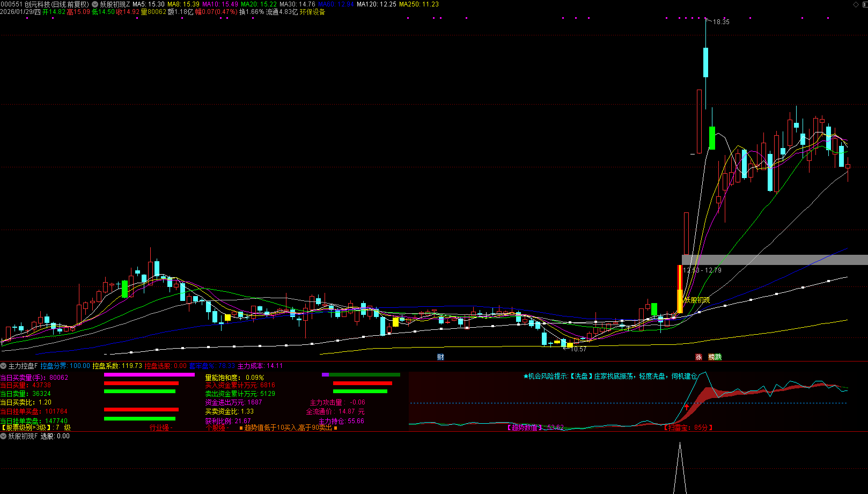The height and width of the screenshot is (494, 868).
Task: Click the MA30: 14.76 label
Action: coord(298,4)
